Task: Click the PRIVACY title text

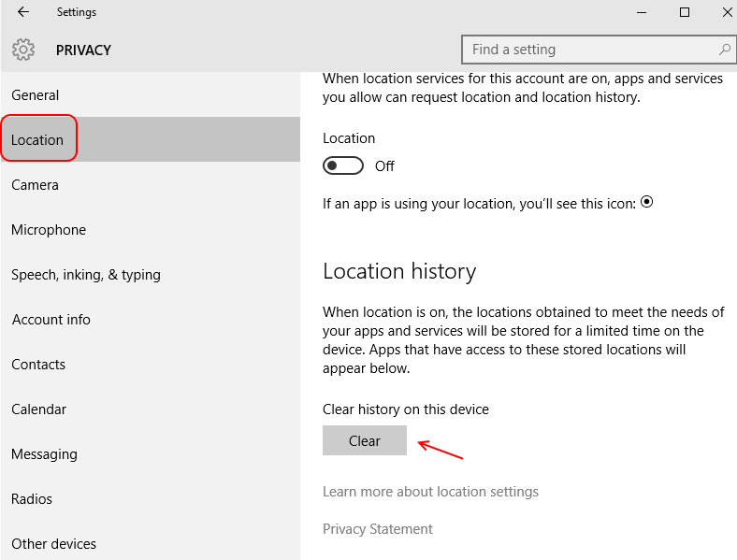Action: [83, 50]
